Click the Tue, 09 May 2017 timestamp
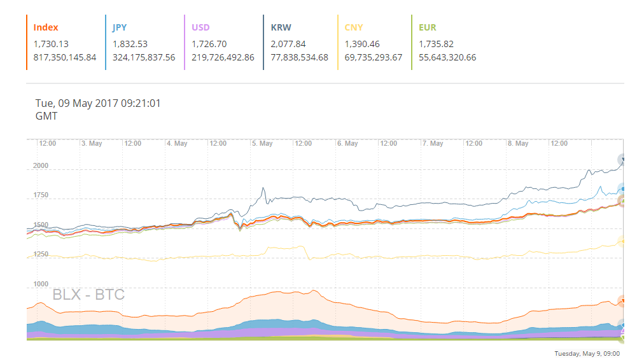This screenshot has width=644, height=364. [x=98, y=109]
